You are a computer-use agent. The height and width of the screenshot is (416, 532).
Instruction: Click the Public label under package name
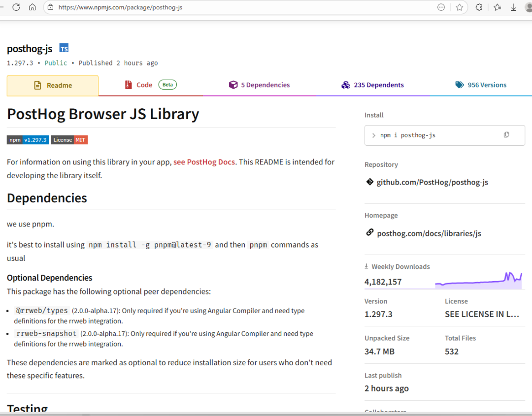(56, 63)
